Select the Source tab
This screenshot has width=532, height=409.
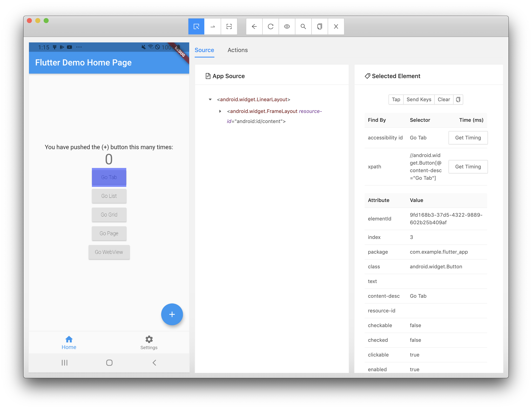pyautogui.click(x=204, y=50)
